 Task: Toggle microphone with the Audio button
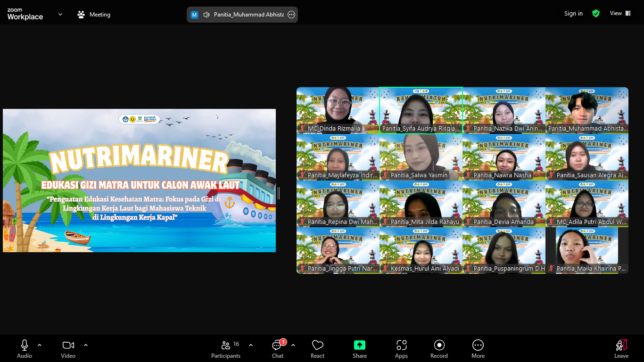tap(25, 346)
